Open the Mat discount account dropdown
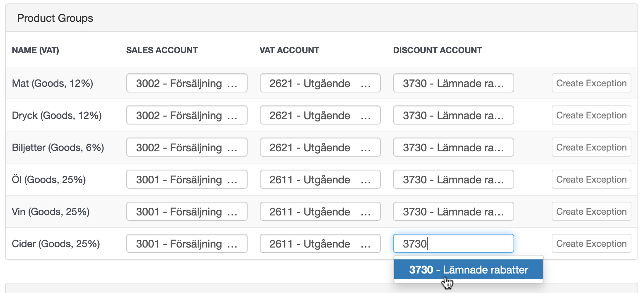The width and height of the screenshot is (644, 293). tap(454, 83)
